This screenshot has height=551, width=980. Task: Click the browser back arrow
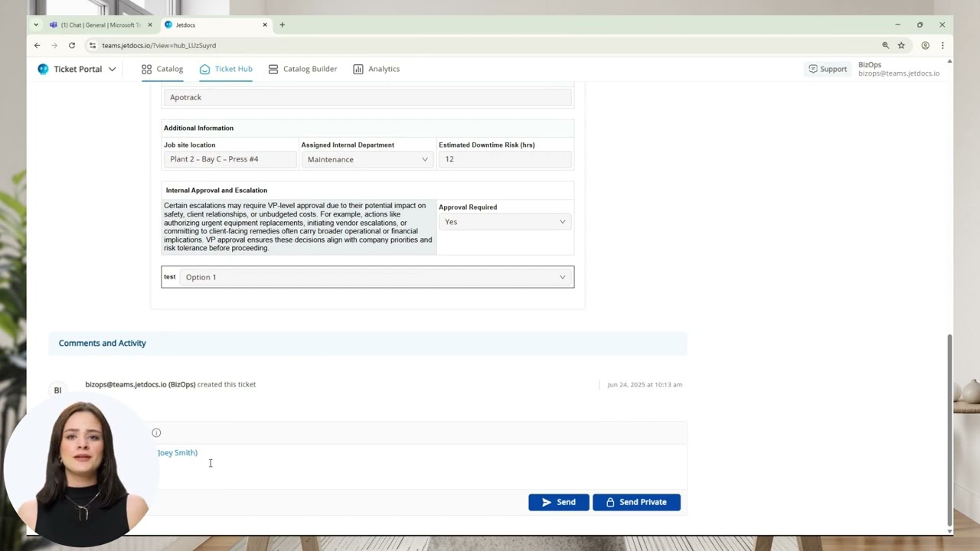[x=37, y=45]
